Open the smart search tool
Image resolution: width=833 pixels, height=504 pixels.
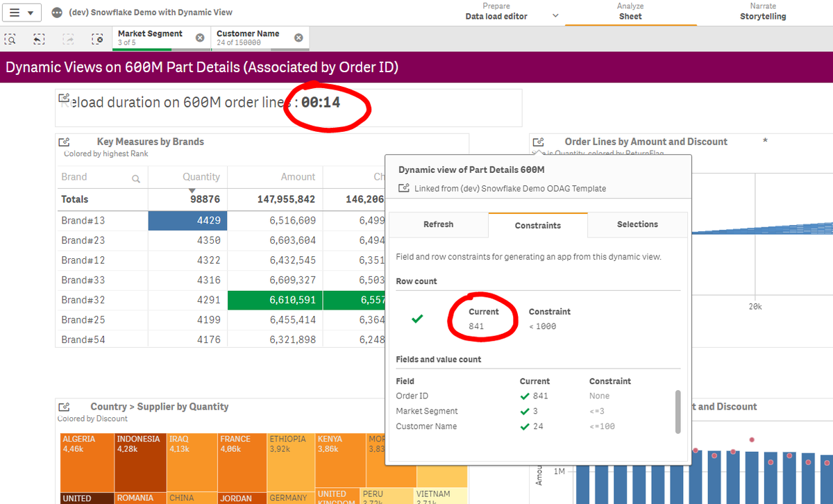pos(10,39)
